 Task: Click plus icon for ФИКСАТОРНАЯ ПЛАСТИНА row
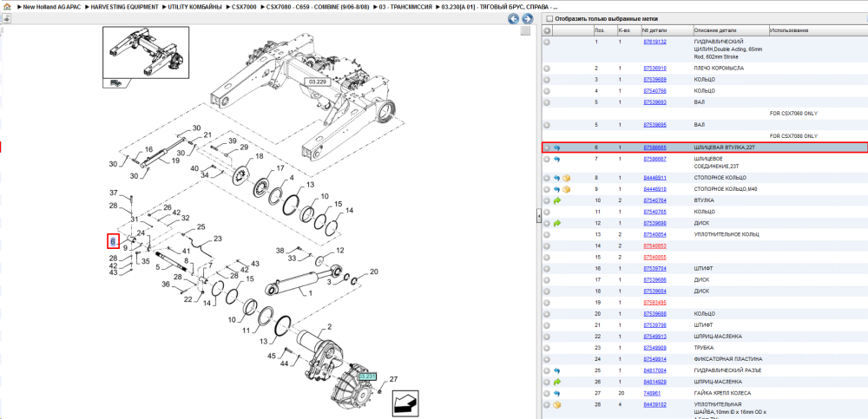[x=546, y=358]
